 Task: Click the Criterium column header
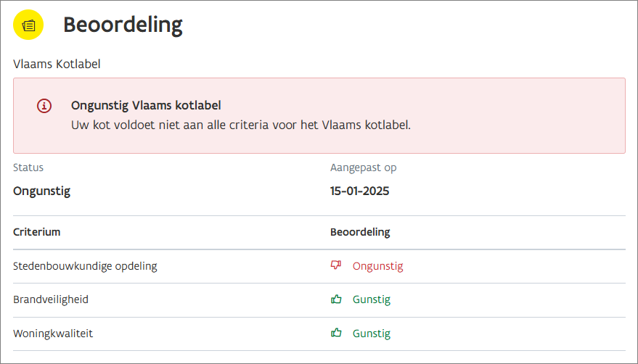[x=36, y=232]
